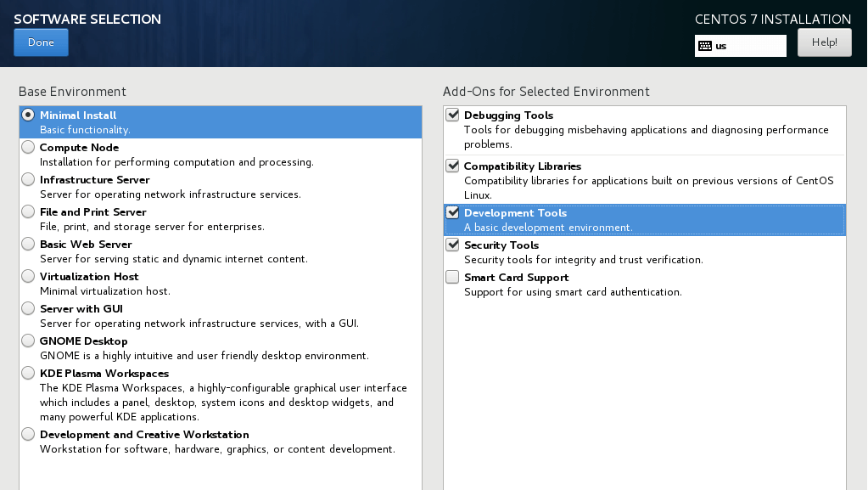This screenshot has width=868, height=490.
Task: Pick File and Print Server
Action: tap(29, 211)
